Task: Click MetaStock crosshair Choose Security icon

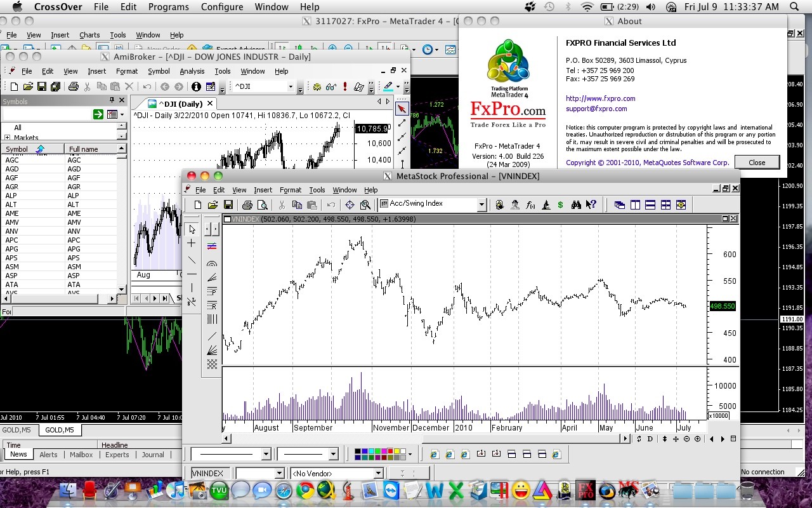Action: pos(350,204)
